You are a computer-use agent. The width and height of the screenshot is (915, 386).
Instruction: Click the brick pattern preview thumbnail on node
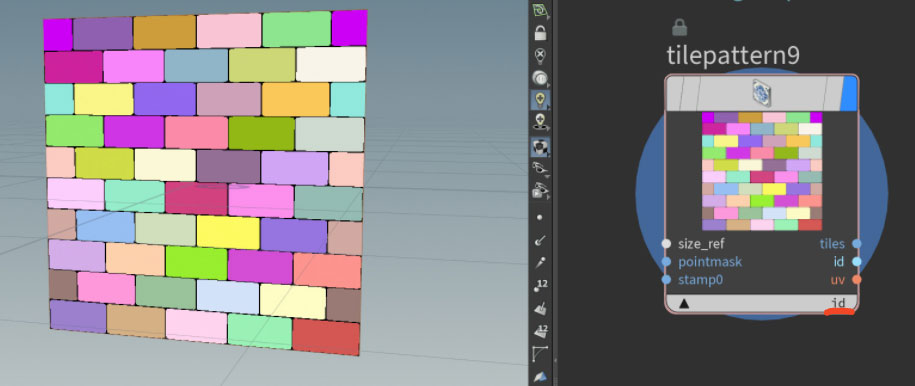click(762, 171)
